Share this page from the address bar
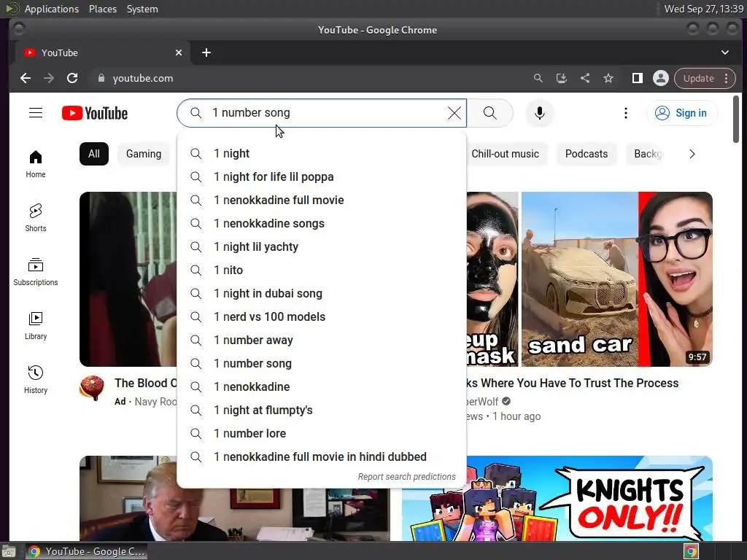Screen dimensions: 747x560 coord(584,78)
